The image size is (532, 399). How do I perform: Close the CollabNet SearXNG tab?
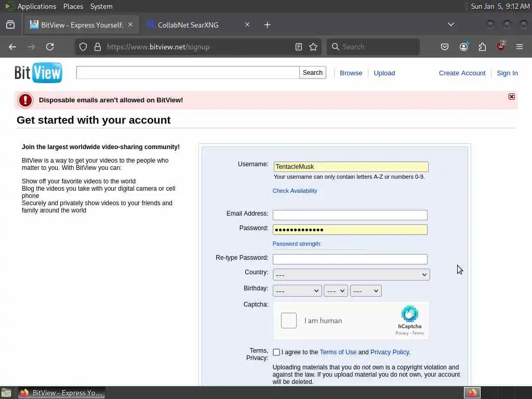click(x=247, y=24)
